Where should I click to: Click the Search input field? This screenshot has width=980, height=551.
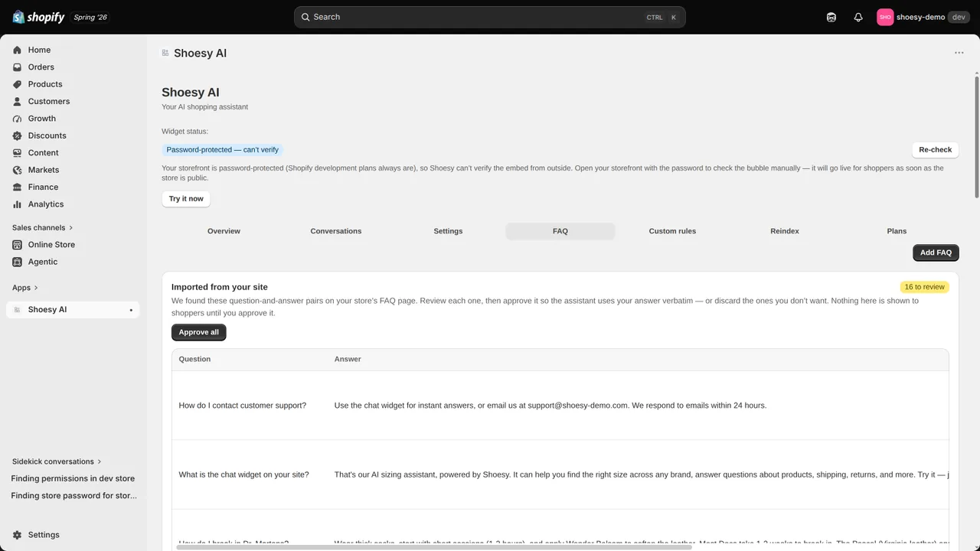(x=490, y=17)
